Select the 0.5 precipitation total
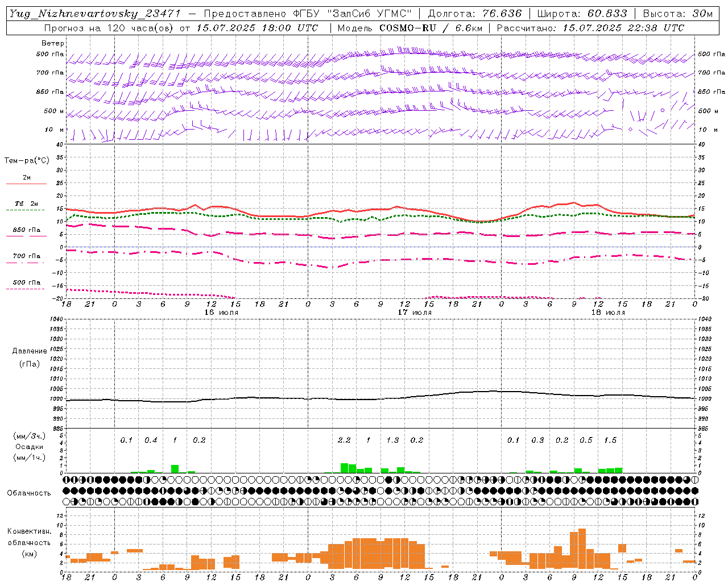This screenshot has width=728, height=582. point(586,440)
